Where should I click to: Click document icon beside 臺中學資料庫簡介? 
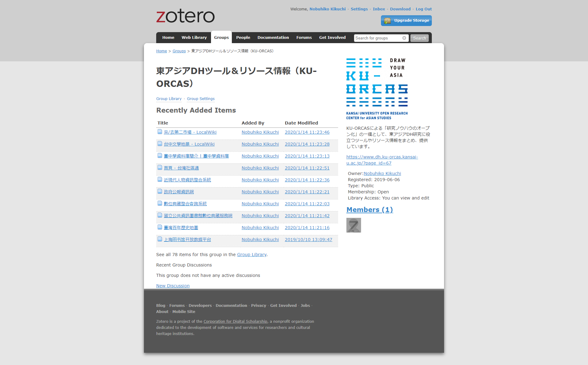click(x=160, y=156)
